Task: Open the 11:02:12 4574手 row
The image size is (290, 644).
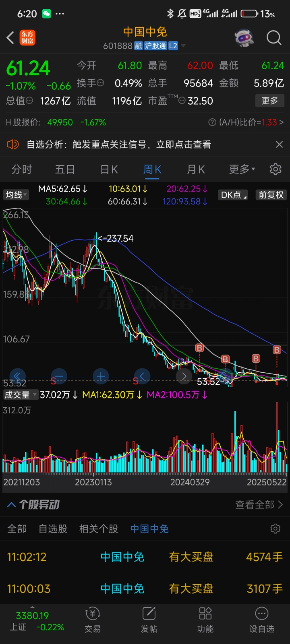Action: [x=145, y=557]
